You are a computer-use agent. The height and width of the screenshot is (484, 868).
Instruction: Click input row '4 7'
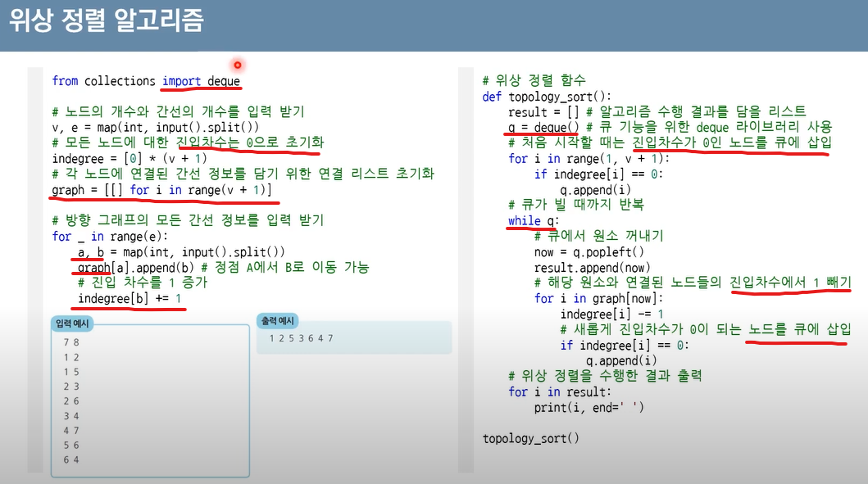pos(70,430)
